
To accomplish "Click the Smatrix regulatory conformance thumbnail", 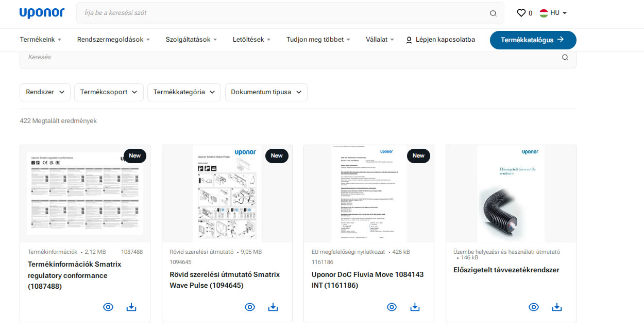I will click(85, 194).
